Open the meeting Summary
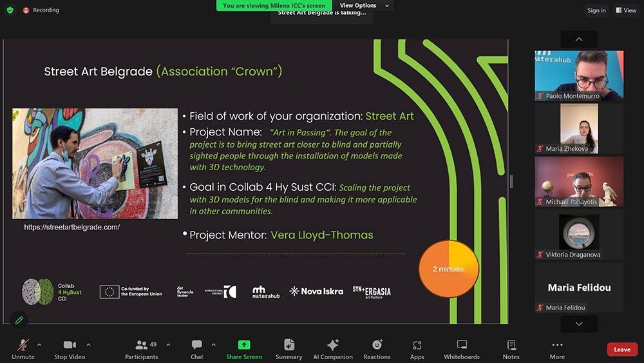 (289, 349)
